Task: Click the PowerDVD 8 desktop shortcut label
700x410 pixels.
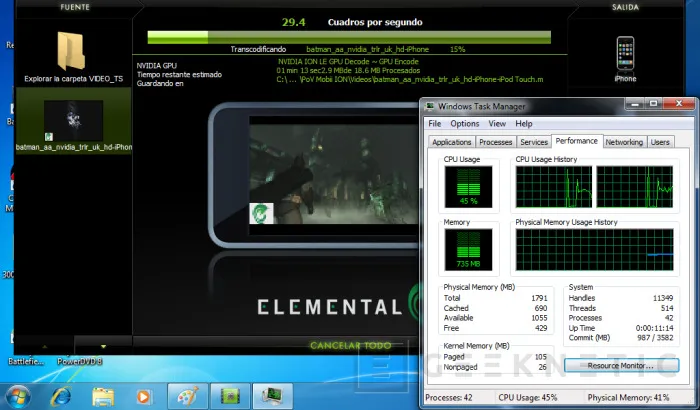Action: (80, 361)
